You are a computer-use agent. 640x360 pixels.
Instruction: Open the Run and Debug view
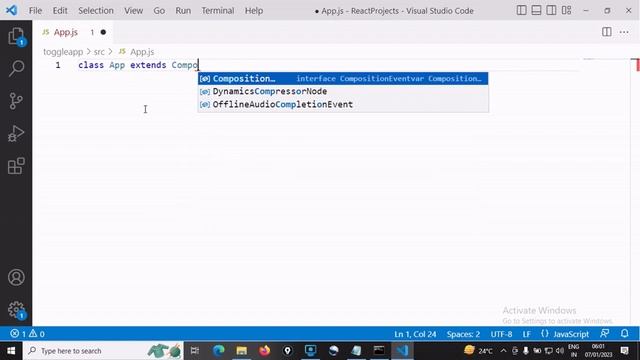16,133
